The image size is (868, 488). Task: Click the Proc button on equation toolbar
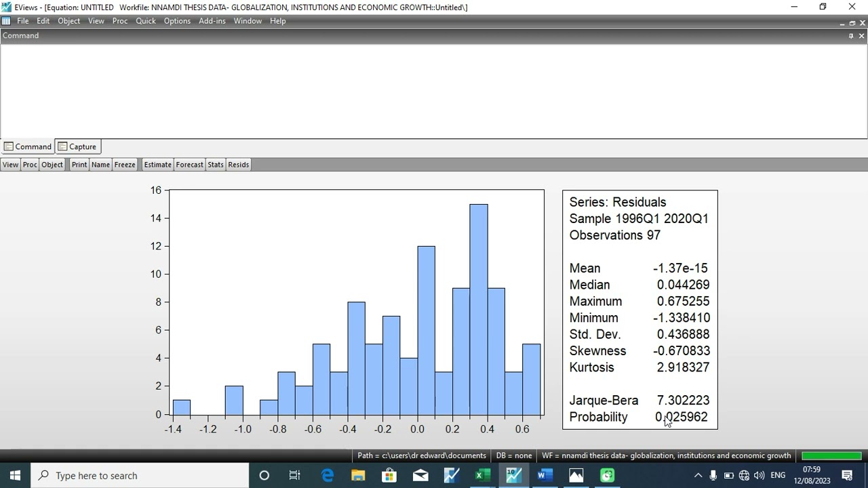30,165
